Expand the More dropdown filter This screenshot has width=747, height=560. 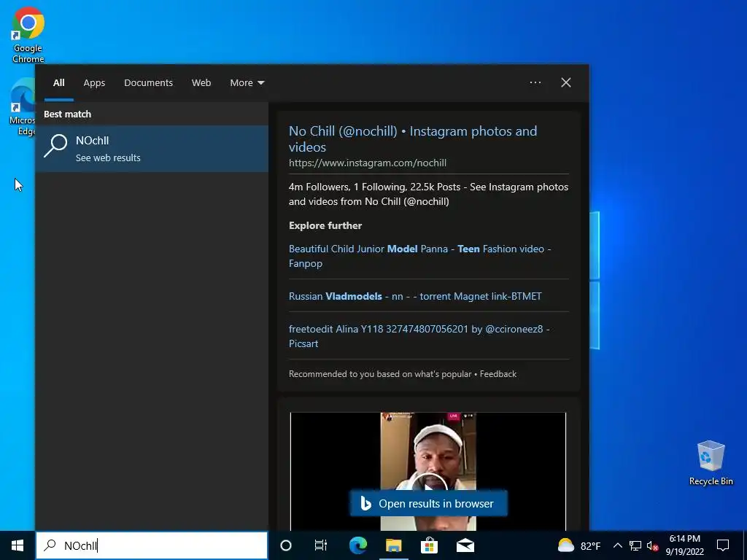[247, 82]
